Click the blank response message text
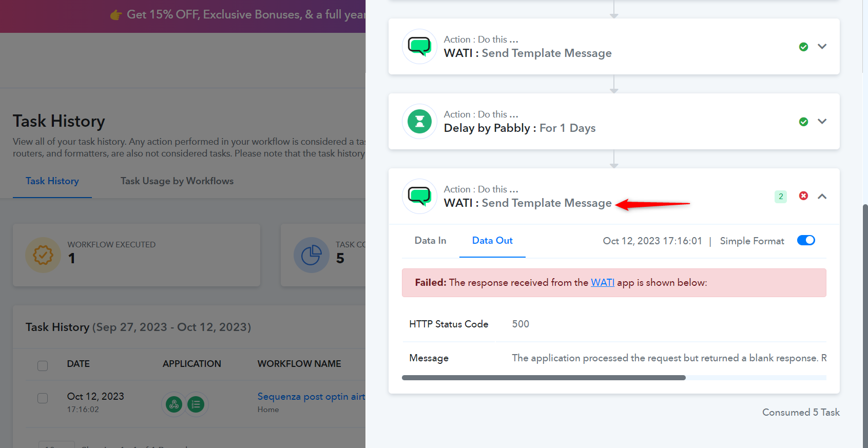868x448 pixels. (669, 358)
